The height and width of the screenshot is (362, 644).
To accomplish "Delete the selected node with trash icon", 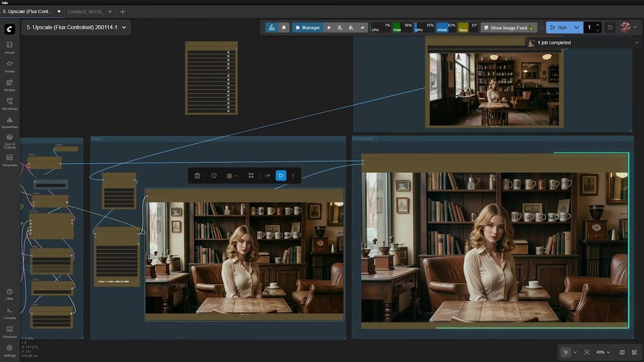I will click(197, 175).
